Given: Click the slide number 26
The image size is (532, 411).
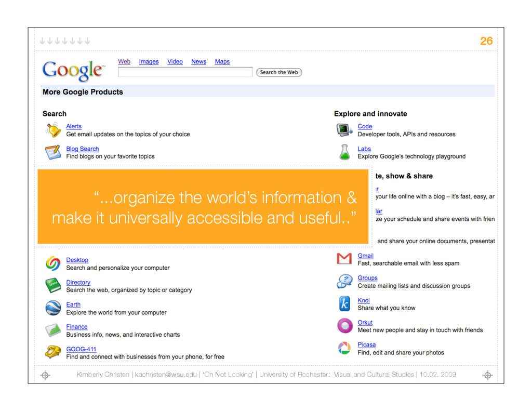Looking at the screenshot, I should click(486, 41).
